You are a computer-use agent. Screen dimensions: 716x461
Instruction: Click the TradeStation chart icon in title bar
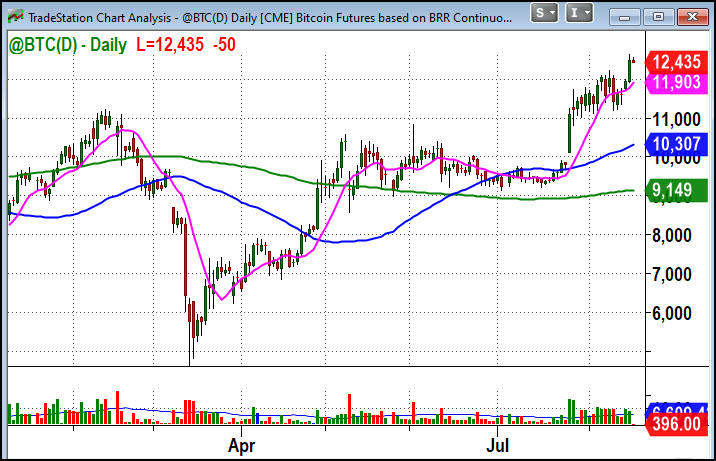16,17
